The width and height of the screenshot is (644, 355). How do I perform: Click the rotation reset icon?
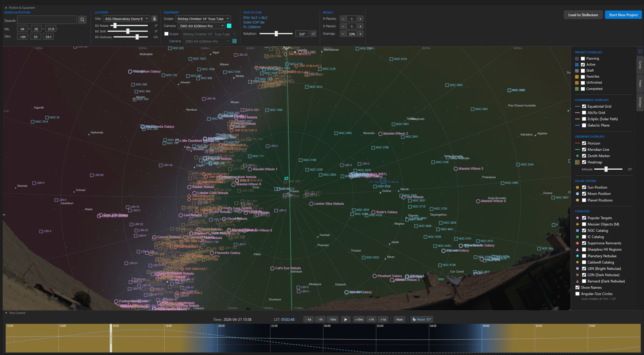[x=313, y=34]
